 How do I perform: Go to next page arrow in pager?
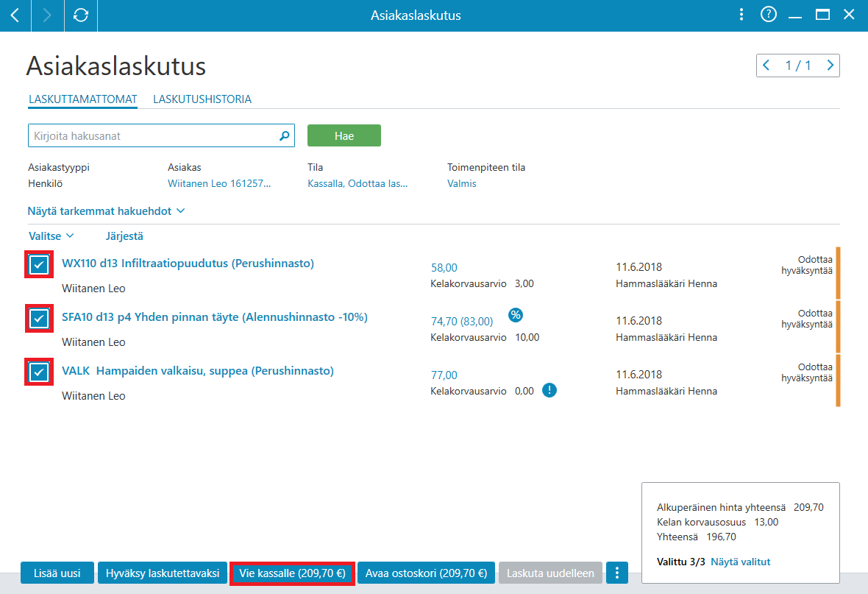[830, 66]
